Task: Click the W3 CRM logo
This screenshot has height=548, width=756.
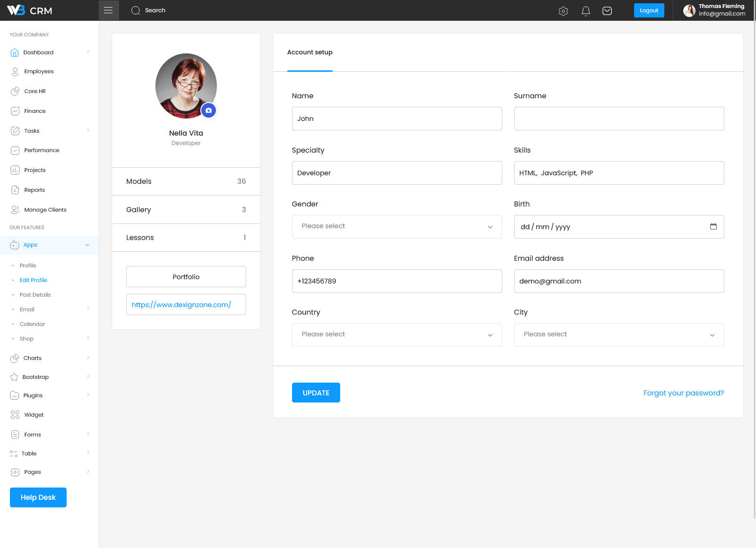Action: point(29,10)
